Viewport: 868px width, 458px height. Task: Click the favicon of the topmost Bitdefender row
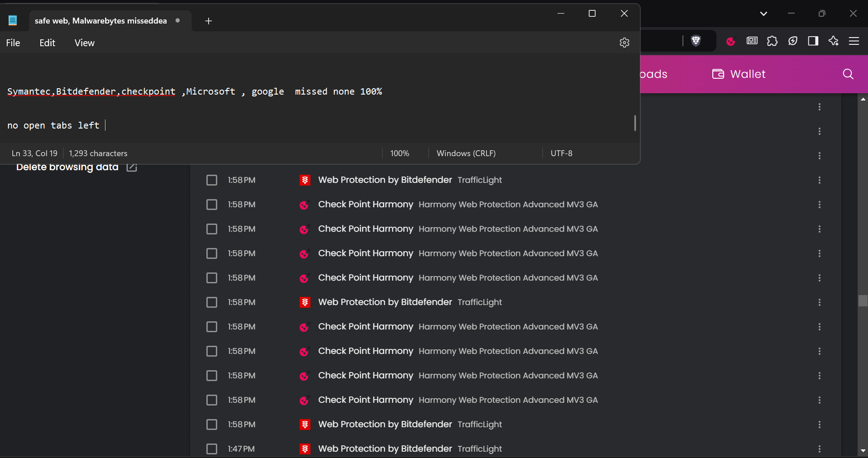[305, 180]
